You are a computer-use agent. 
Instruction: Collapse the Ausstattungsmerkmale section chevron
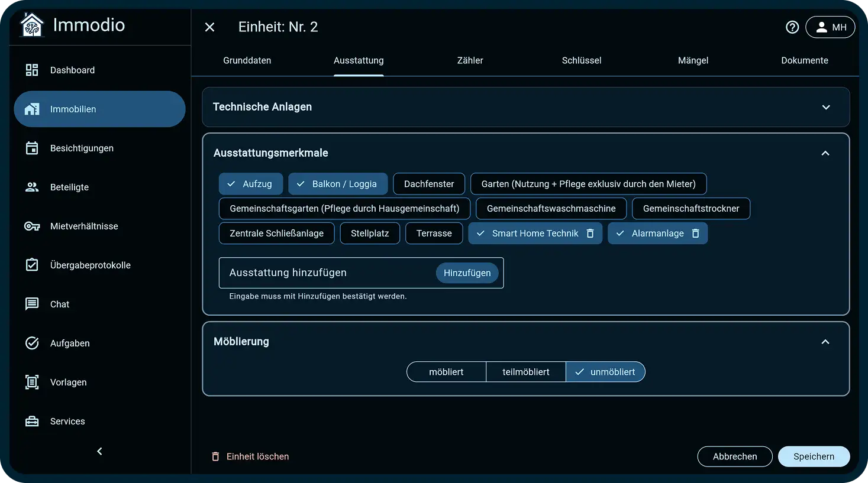pos(825,153)
